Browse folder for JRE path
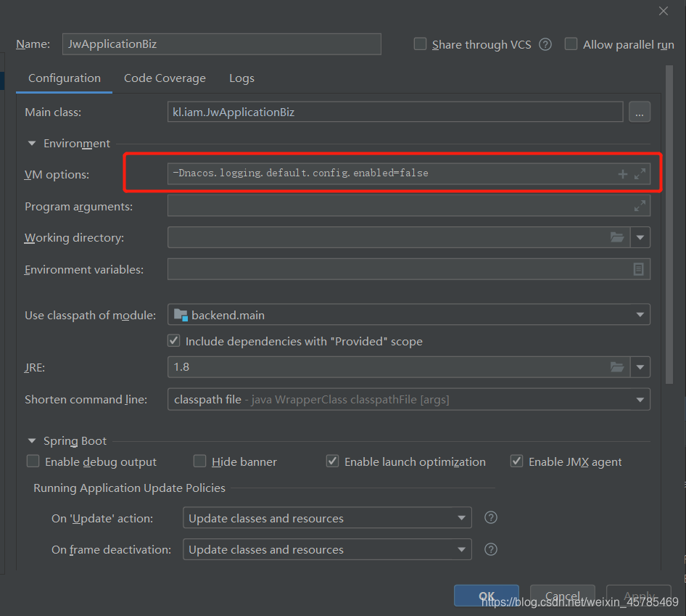 pos(617,367)
